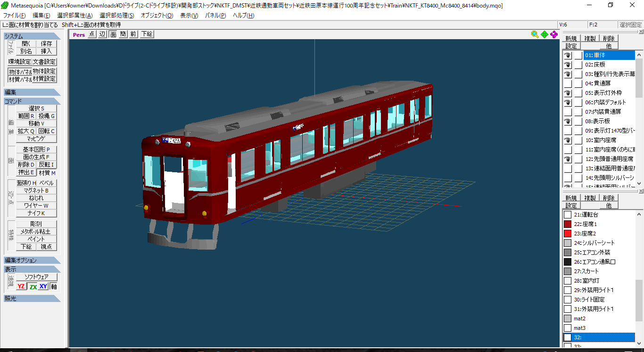Select the 移動 V move tool
Image resolution: width=644 pixels, height=352 pixels.
point(36,124)
